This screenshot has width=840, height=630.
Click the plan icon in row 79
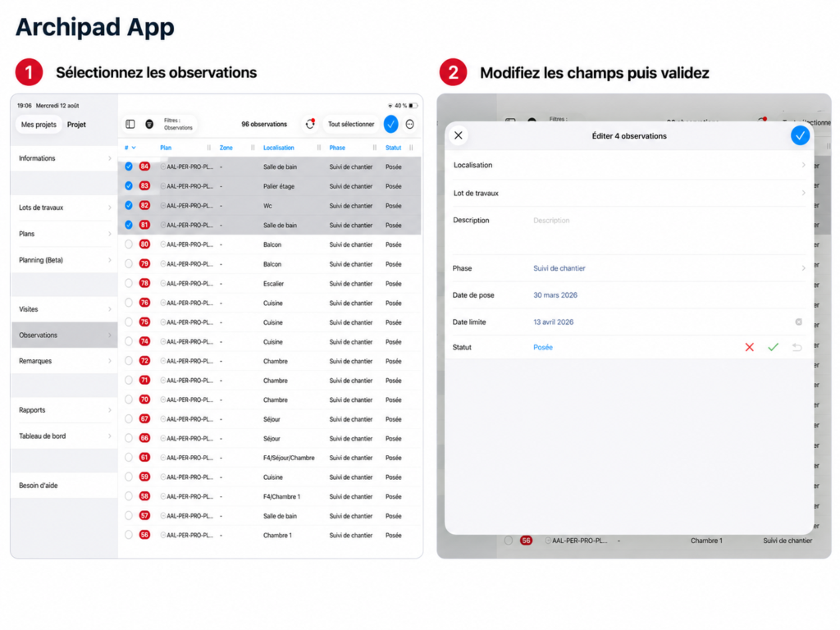(163, 264)
